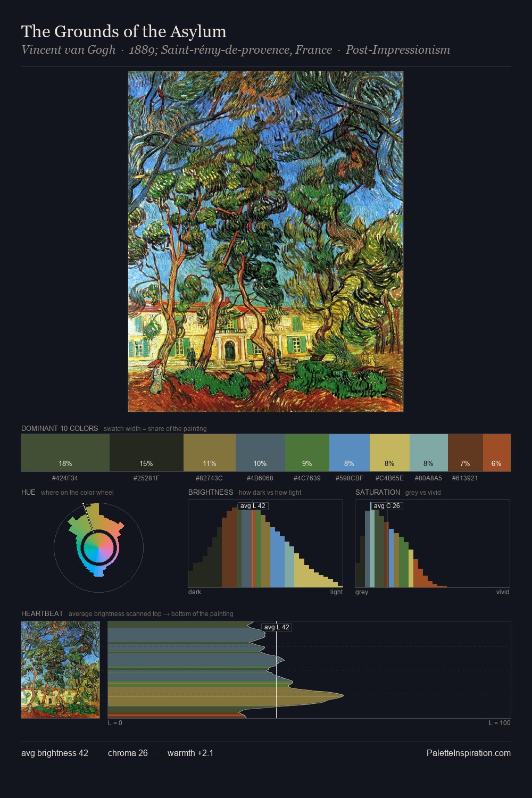Click the warmth +2.1 footer text
This screenshot has width=532, height=798.
190,753
